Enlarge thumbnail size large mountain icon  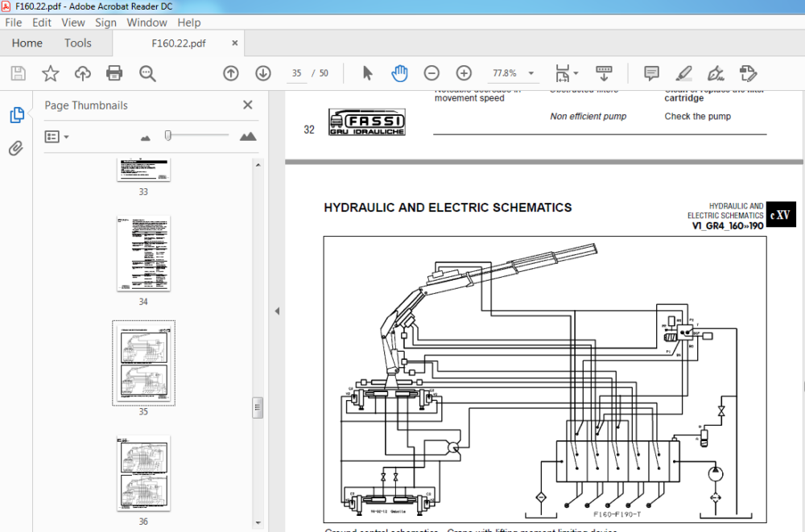tap(248, 136)
